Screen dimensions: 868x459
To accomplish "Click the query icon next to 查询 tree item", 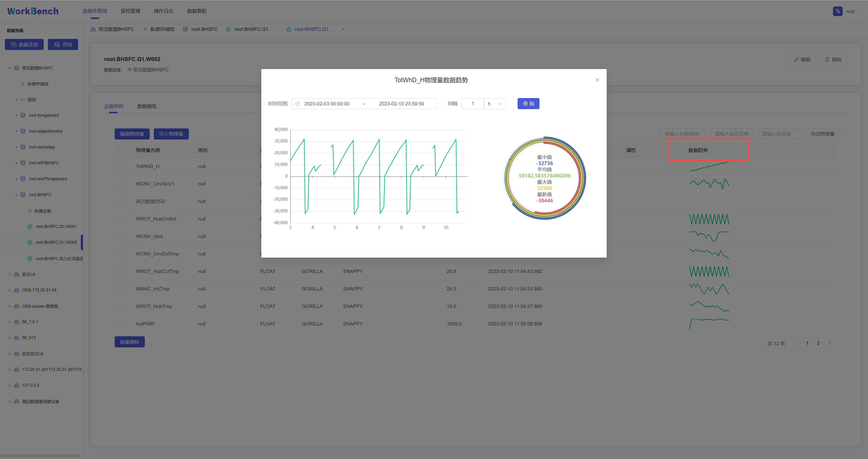I will pos(23,99).
